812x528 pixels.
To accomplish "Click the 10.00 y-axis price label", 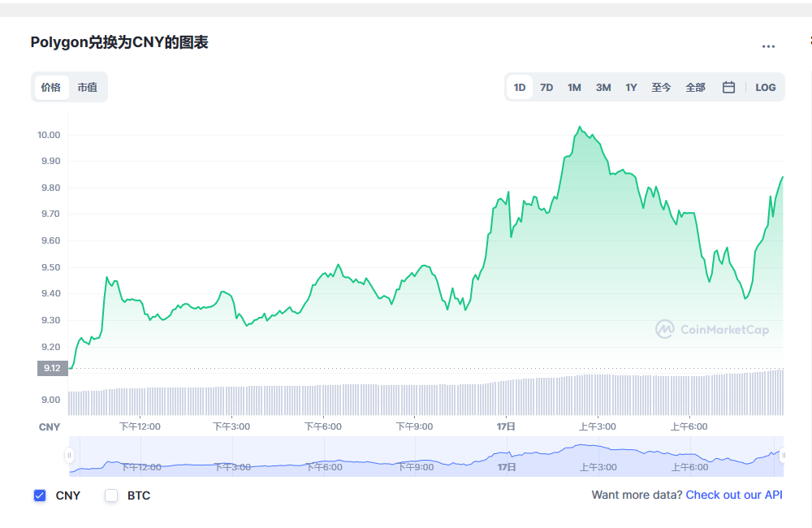I will click(x=49, y=135).
